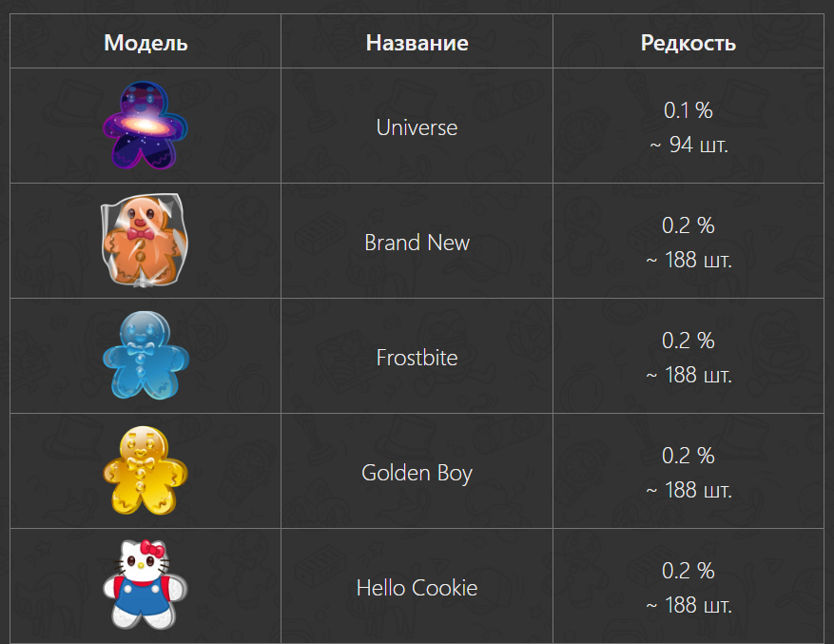This screenshot has height=644, width=834.
Task: Click the ~ 94 шт. quantity text
Action: 689,146
